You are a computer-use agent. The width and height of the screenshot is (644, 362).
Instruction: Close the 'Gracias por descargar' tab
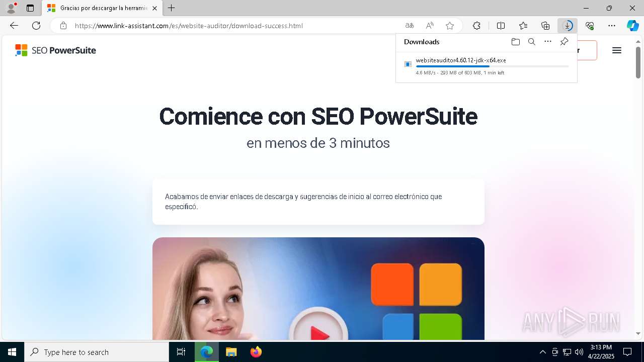pos(154,8)
